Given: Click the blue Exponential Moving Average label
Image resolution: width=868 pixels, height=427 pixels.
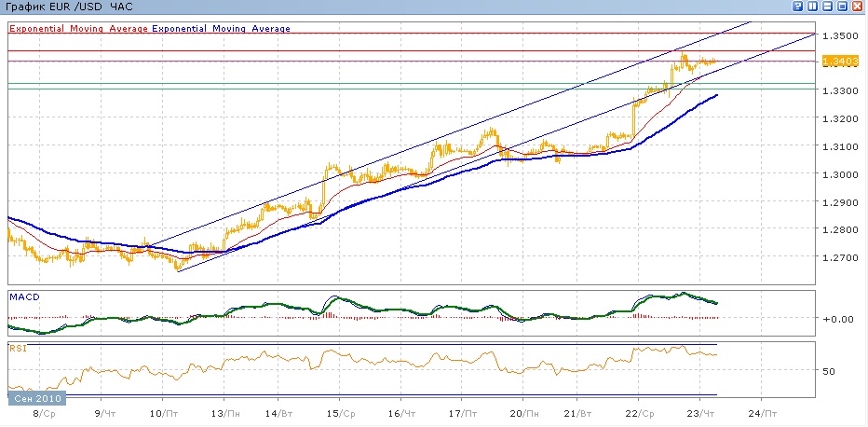Looking at the screenshot, I should [x=222, y=28].
